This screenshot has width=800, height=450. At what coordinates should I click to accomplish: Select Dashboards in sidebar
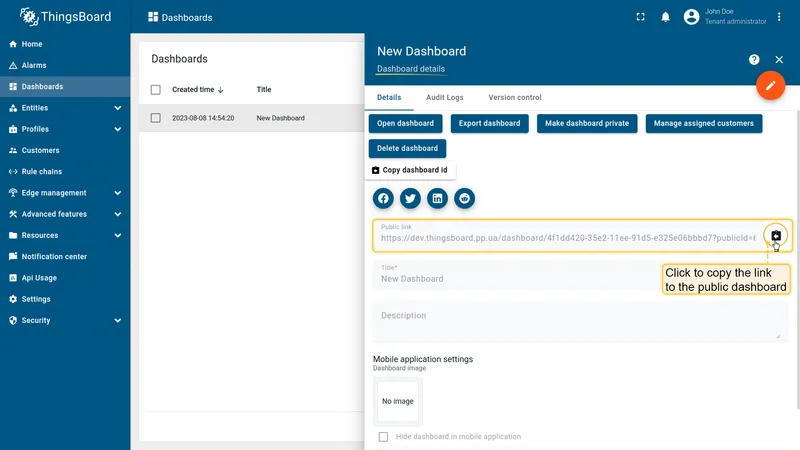point(65,87)
